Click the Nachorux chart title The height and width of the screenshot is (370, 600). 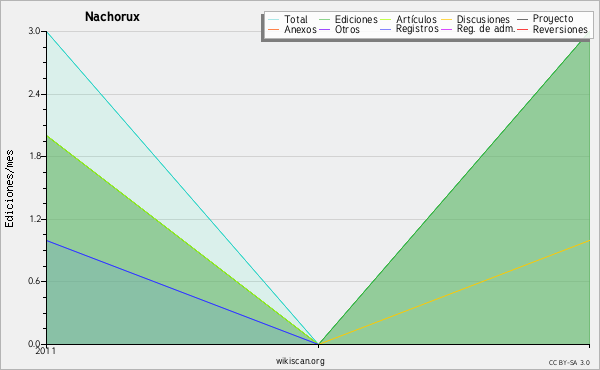coord(112,17)
